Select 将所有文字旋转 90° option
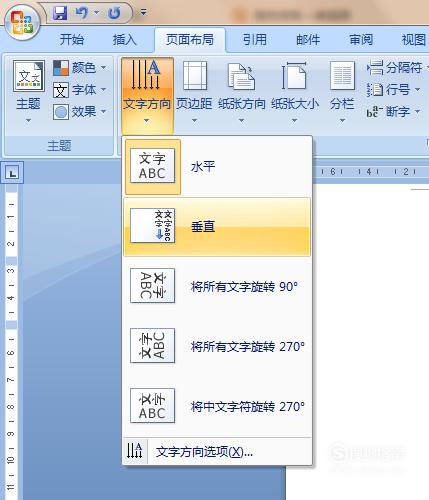This screenshot has width=429, height=500. (x=217, y=286)
